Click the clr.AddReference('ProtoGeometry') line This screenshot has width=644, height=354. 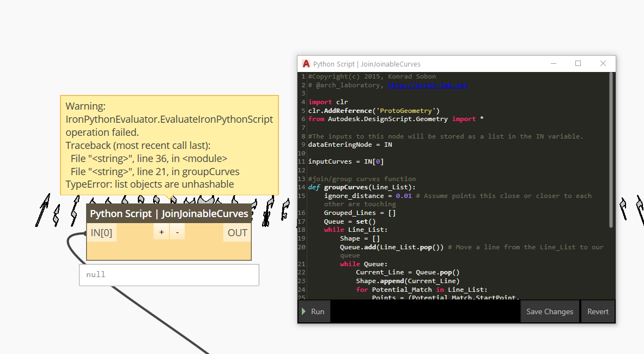click(374, 111)
